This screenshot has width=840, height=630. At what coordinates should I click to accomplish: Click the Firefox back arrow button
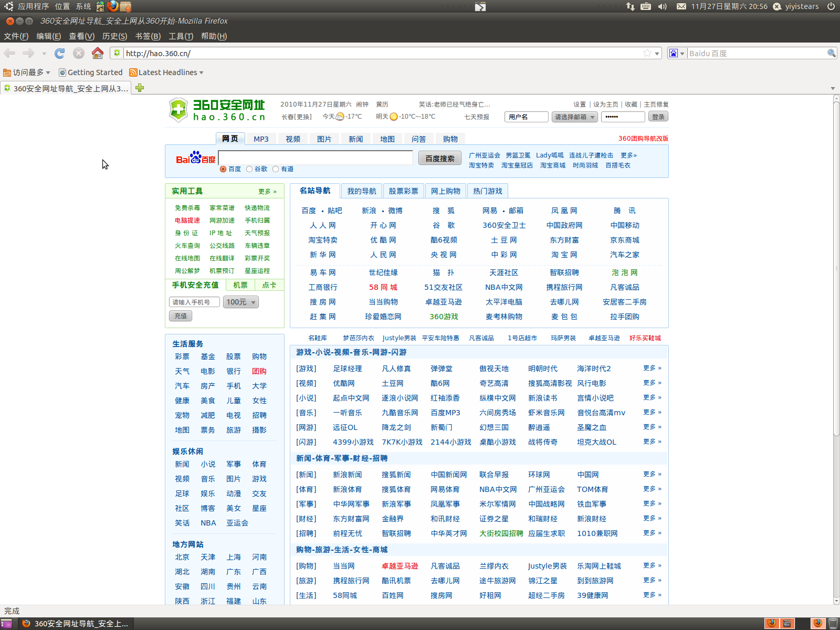9,53
